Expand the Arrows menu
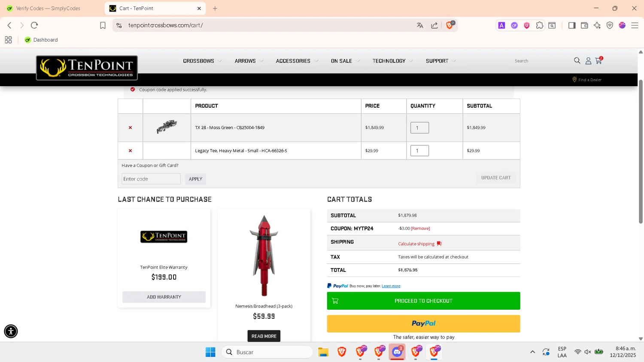 click(x=249, y=61)
